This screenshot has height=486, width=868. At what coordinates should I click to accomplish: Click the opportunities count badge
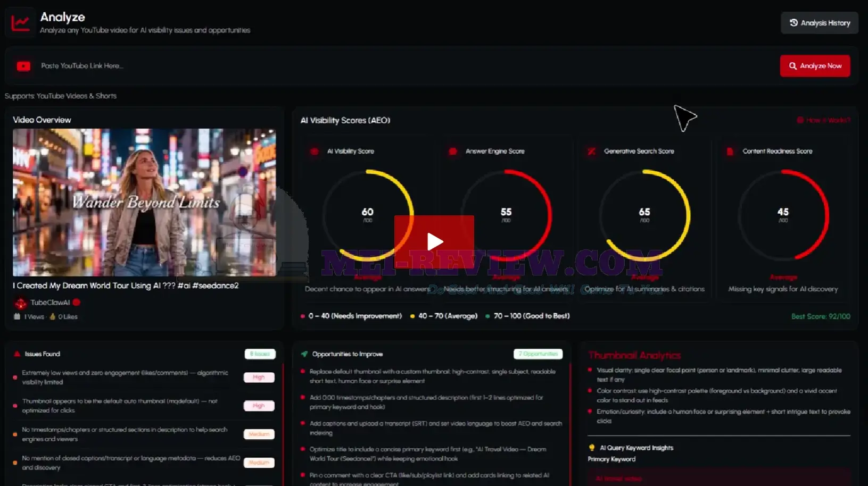tap(538, 354)
